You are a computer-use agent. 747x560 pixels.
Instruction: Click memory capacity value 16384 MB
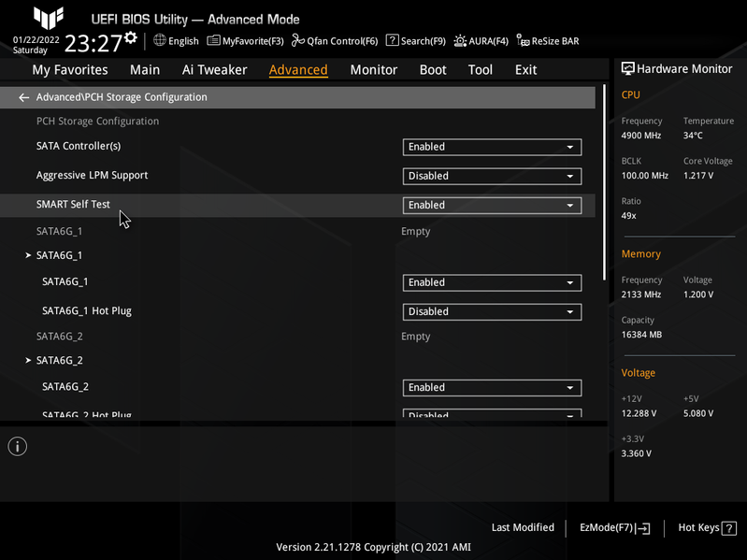[x=641, y=335]
